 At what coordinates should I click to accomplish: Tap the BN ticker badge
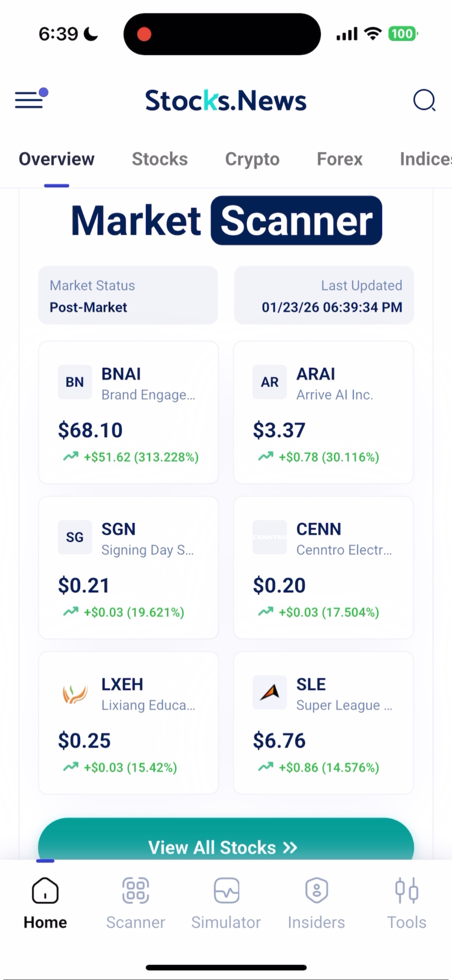75,382
